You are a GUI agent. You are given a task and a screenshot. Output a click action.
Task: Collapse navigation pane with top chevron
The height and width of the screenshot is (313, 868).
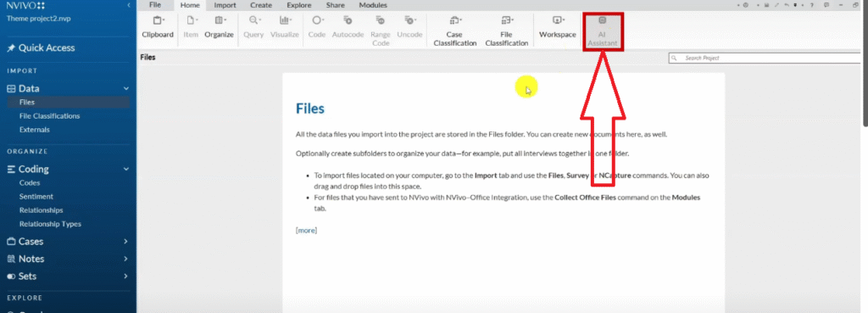[129, 5]
